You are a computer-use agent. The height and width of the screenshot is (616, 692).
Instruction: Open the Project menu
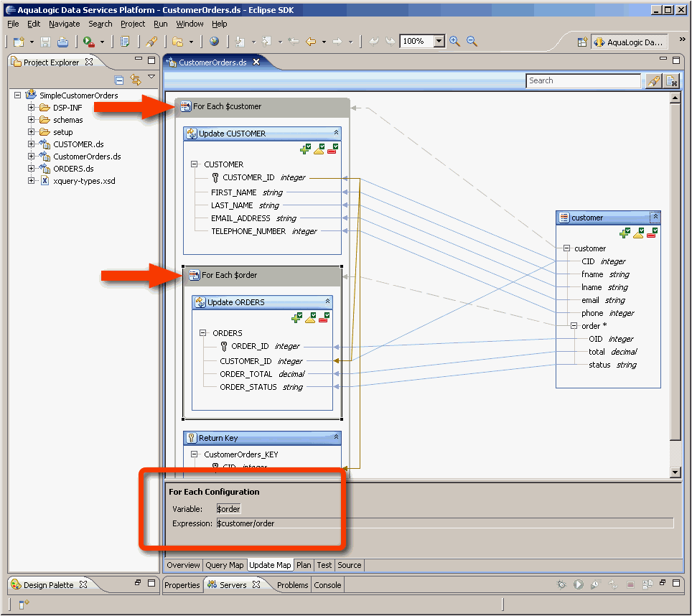(x=133, y=24)
